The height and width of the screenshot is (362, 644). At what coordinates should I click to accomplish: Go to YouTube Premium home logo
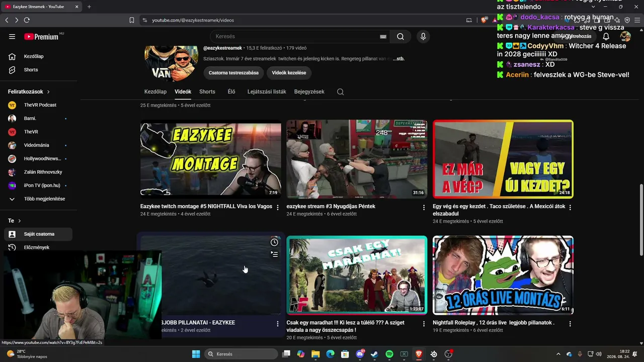click(x=41, y=37)
